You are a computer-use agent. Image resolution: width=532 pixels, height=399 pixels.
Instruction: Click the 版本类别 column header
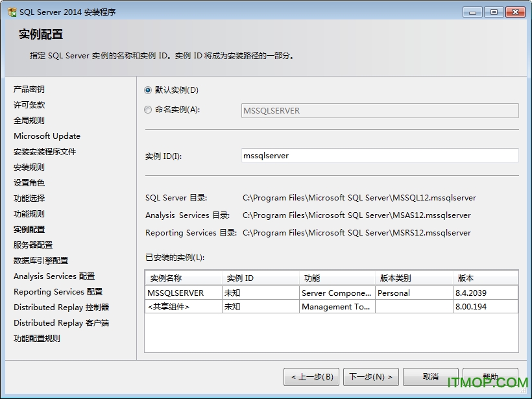pos(414,278)
